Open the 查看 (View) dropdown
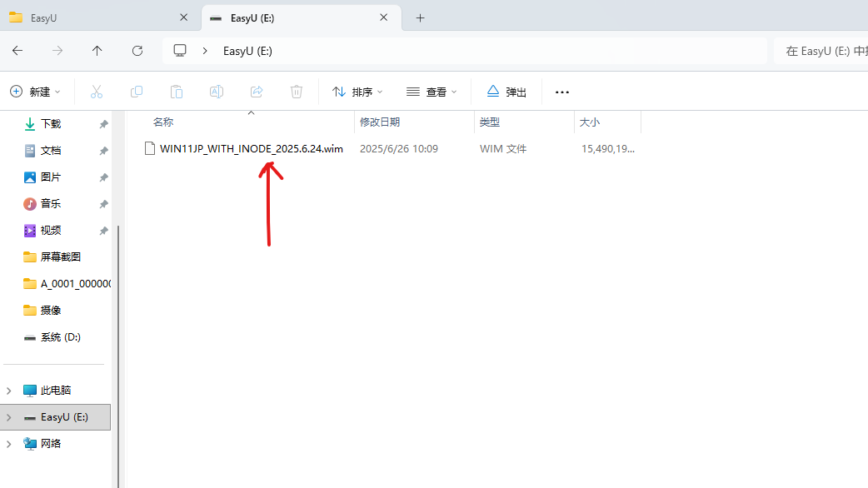This screenshot has height=488, width=868. click(432, 92)
